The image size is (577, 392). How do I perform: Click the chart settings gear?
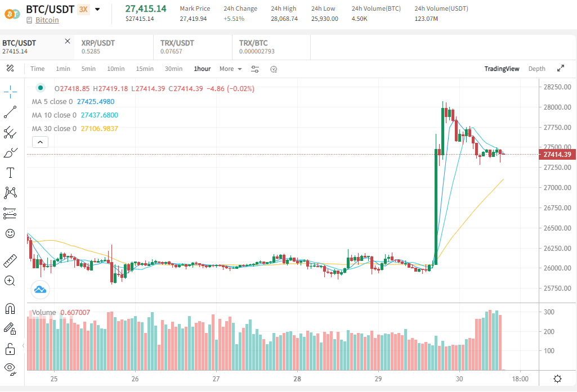[x=557, y=380]
